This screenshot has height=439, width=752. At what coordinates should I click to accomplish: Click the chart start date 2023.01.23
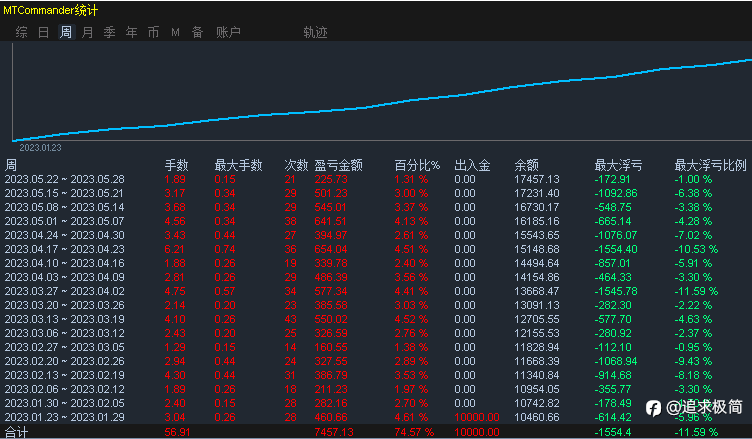(40, 148)
